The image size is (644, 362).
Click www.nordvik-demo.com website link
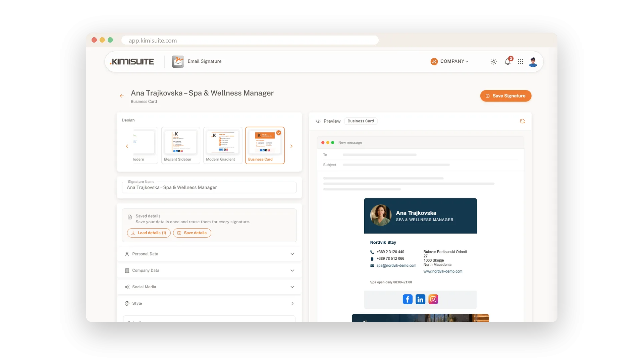tap(443, 271)
